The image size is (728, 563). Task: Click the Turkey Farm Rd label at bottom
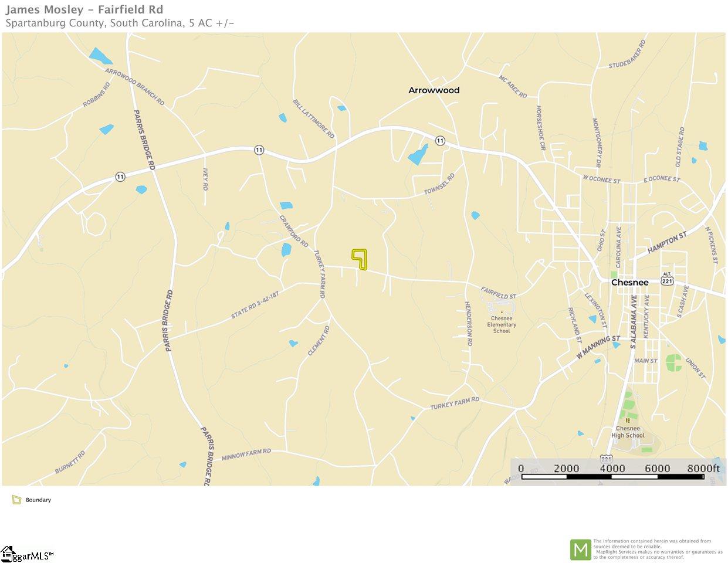coord(455,403)
